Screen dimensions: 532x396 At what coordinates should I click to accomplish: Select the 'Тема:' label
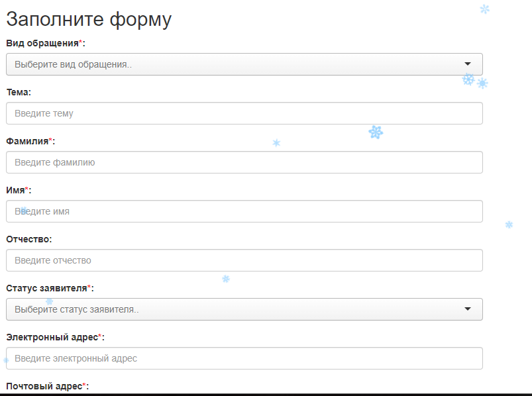[19, 92]
